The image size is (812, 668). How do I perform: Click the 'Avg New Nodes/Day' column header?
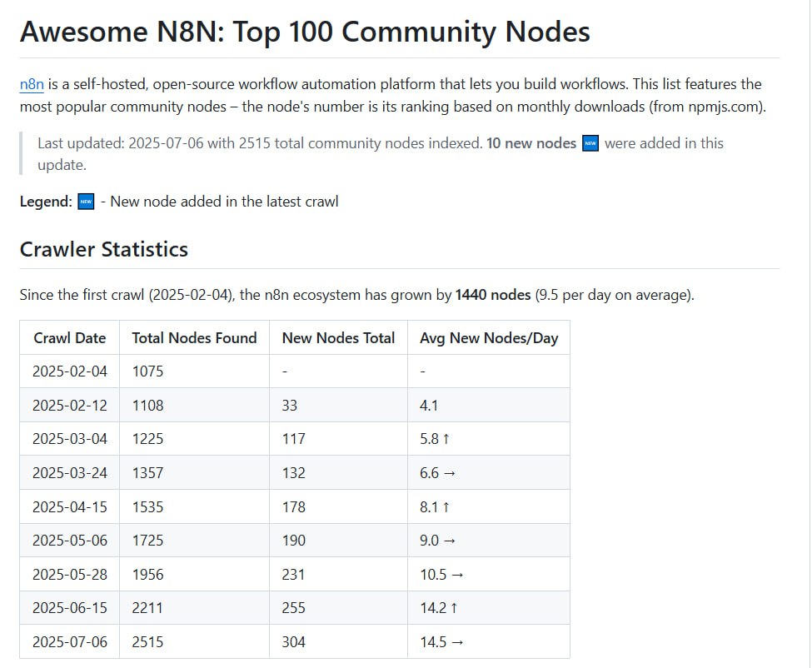tap(489, 337)
